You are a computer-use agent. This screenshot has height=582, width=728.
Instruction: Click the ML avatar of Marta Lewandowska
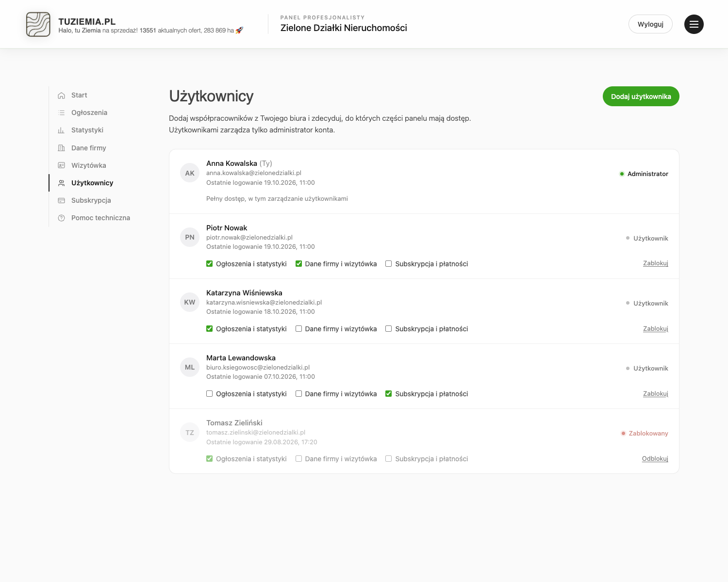click(x=190, y=367)
